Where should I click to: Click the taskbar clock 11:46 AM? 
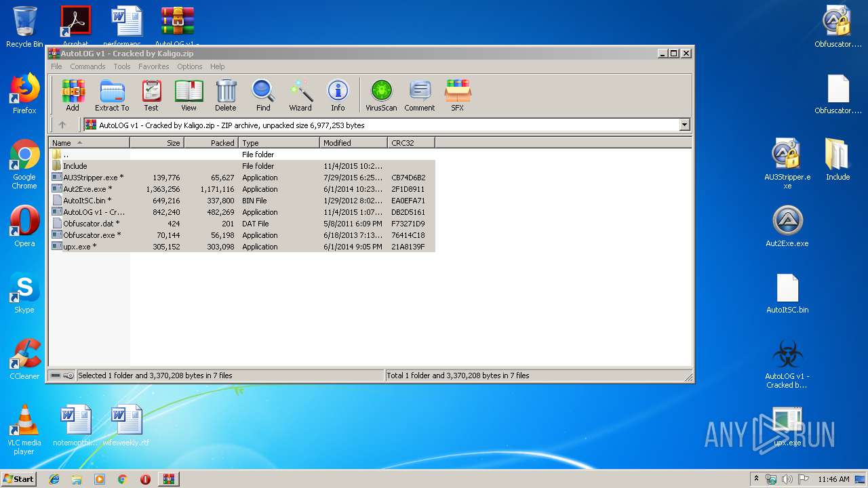point(833,479)
